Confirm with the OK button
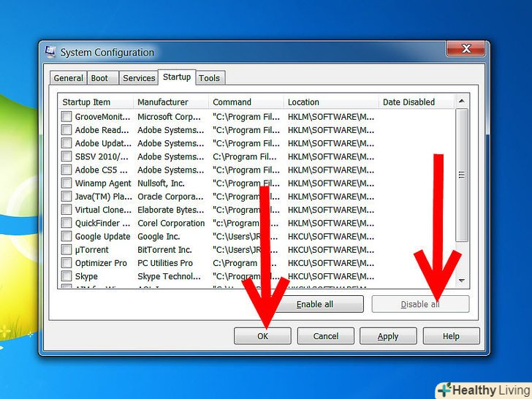The width and height of the screenshot is (532, 399). pyautogui.click(x=262, y=336)
